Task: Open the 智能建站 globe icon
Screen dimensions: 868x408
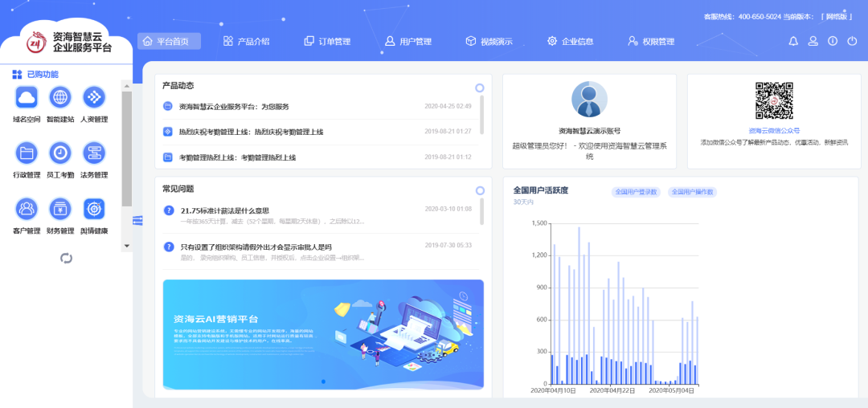Action: pyautogui.click(x=60, y=98)
